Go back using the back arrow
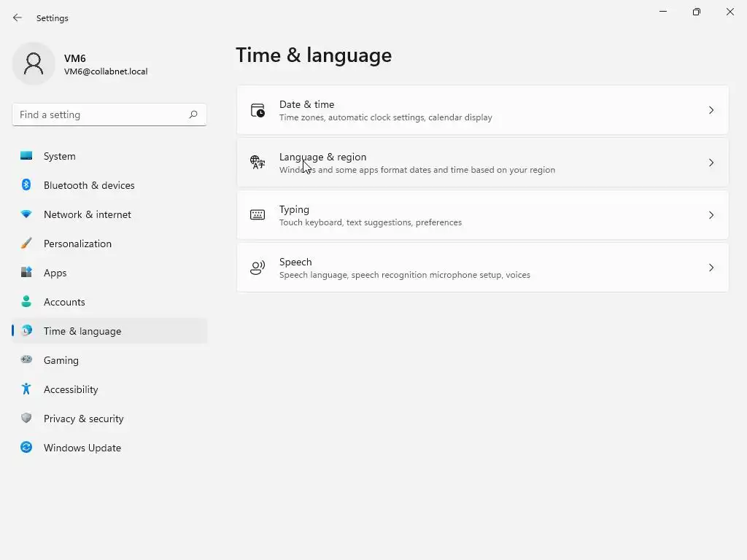This screenshot has height=560, width=747. (x=18, y=17)
